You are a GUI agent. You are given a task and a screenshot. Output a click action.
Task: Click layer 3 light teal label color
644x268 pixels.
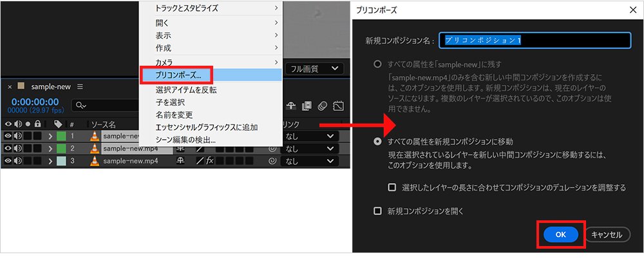point(61,161)
